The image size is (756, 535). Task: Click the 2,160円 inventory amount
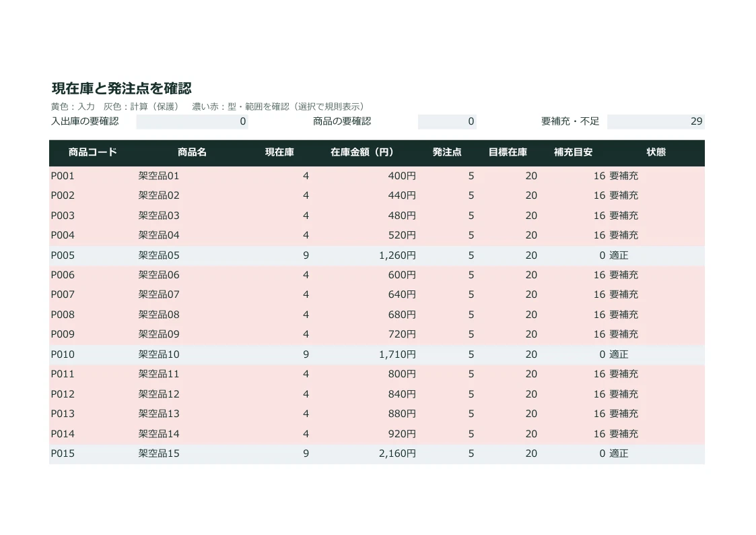click(x=397, y=453)
